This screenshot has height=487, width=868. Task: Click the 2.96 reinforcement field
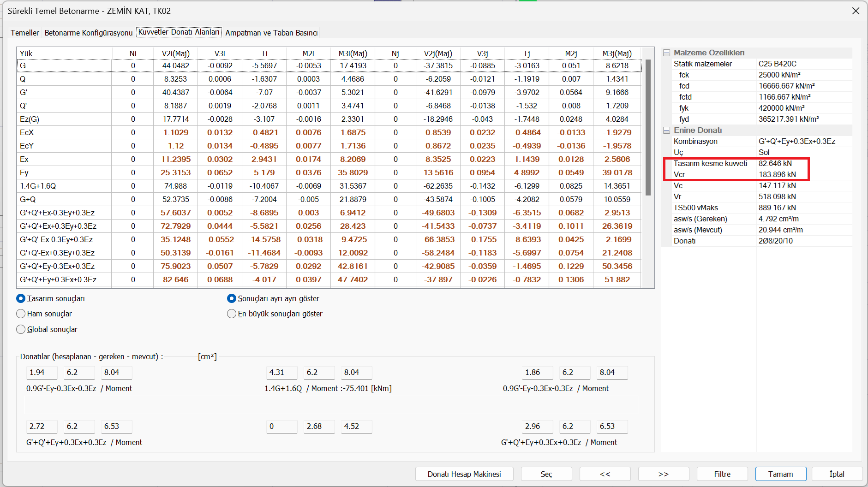pyautogui.click(x=538, y=426)
